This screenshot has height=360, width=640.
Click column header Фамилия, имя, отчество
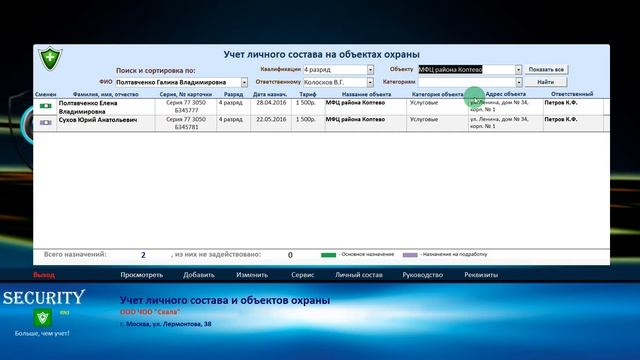point(106,94)
